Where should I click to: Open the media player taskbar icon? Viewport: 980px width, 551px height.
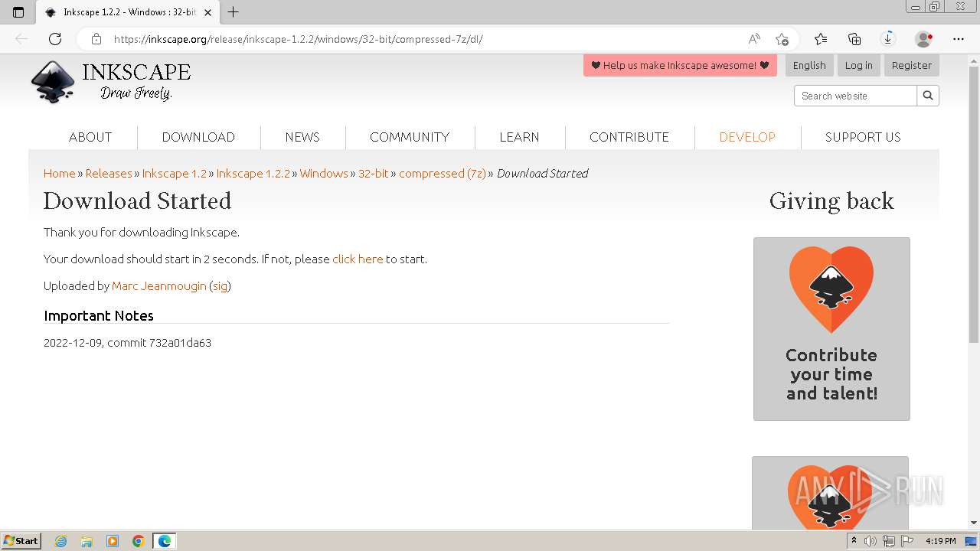pos(113,541)
